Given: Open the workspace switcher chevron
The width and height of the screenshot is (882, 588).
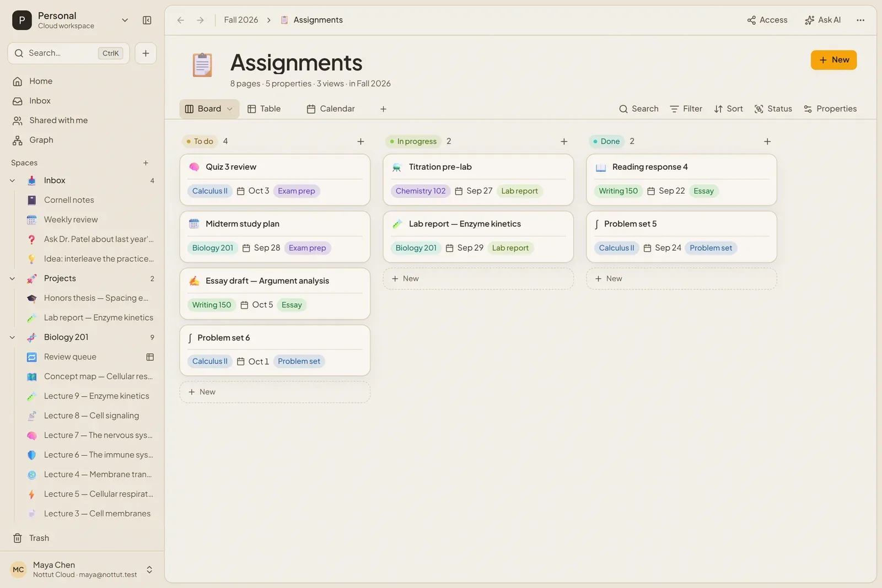Looking at the screenshot, I should pos(125,20).
